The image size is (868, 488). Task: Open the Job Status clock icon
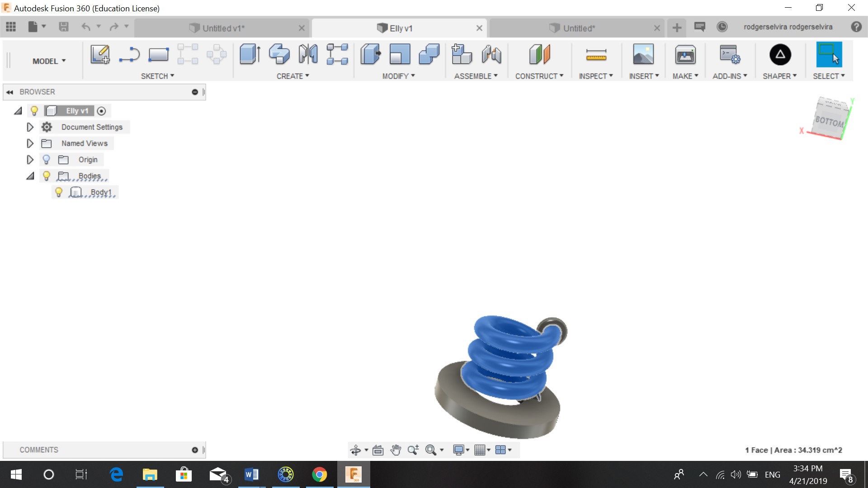point(722,27)
